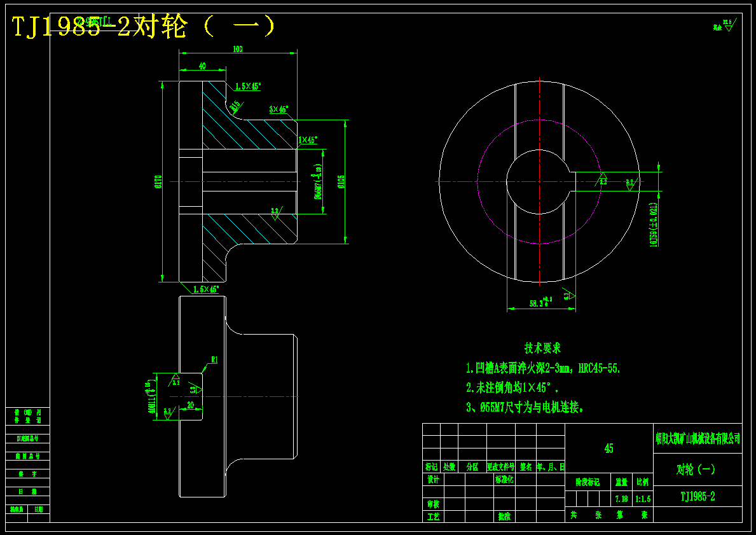Screen dimensions: 756x535
Task: Select the 58.3 keyway depth dimension
Action: [540, 302]
